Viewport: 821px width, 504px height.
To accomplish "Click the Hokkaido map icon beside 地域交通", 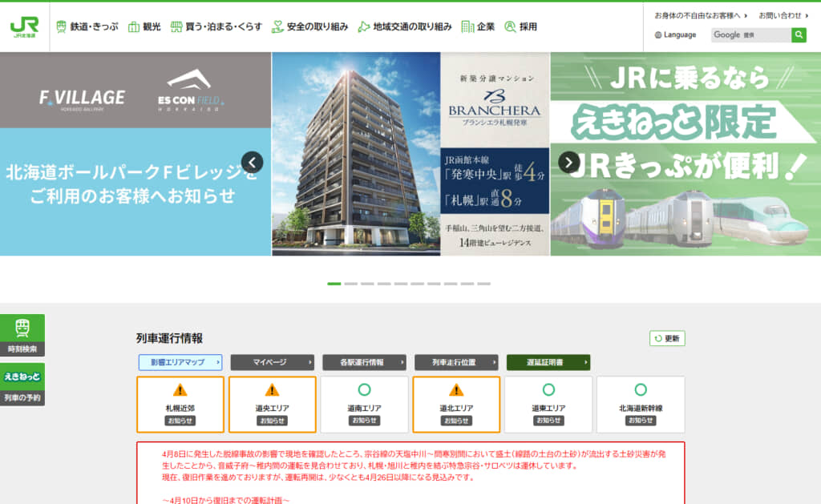I will [363, 26].
